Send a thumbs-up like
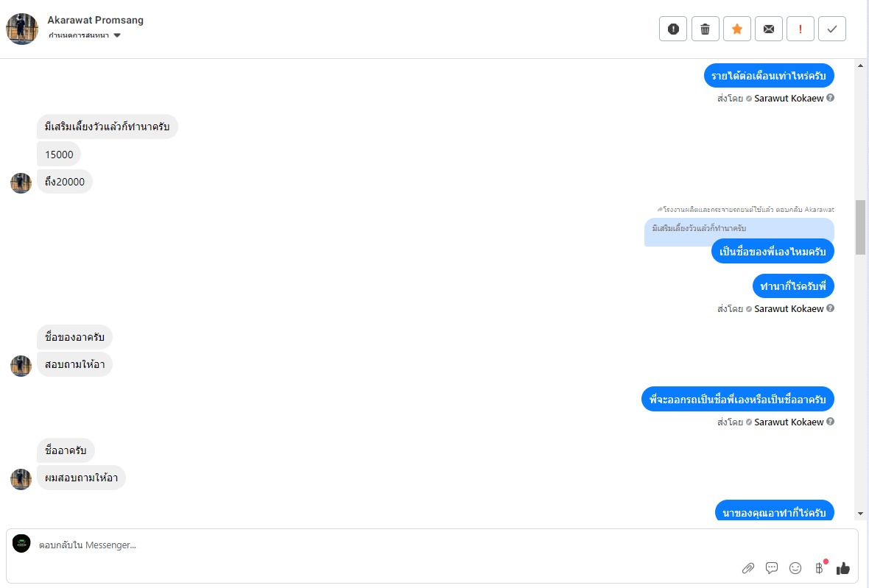 point(843,567)
